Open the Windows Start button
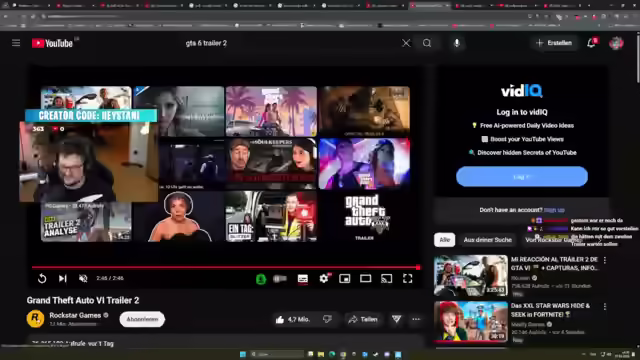 pos(243,354)
